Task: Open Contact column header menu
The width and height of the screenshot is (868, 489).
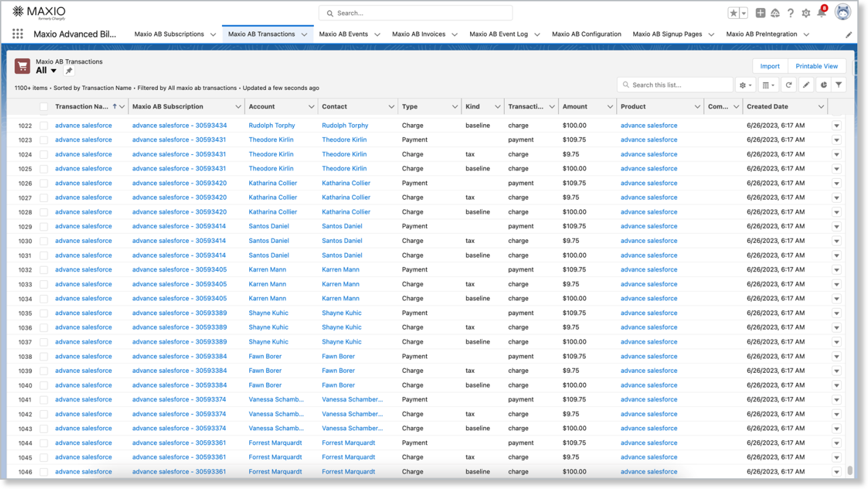Action: pos(391,107)
